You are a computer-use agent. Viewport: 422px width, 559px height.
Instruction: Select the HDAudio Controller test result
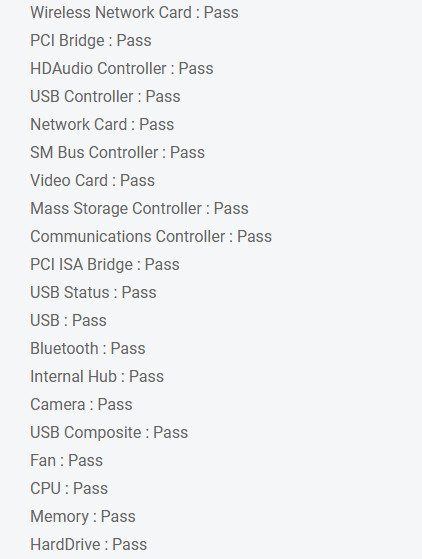(122, 68)
